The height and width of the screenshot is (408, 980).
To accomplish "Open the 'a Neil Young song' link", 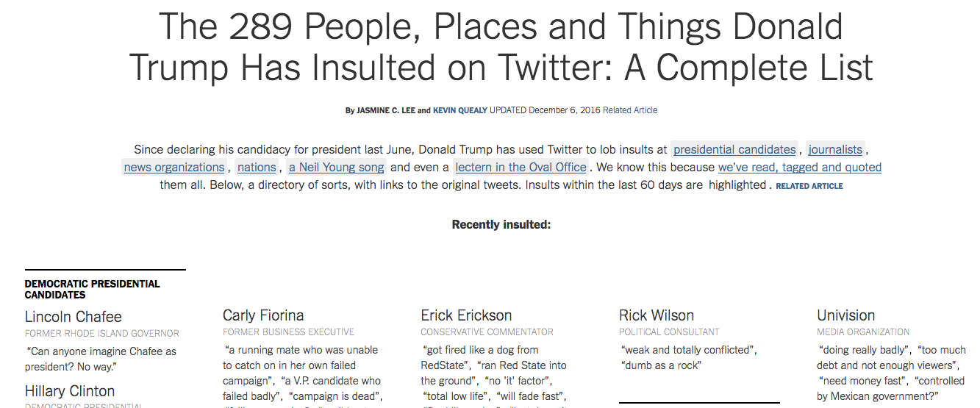I will coord(337,167).
